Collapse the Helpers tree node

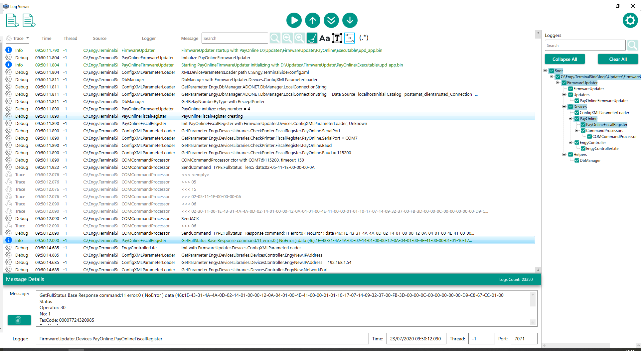(x=564, y=154)
